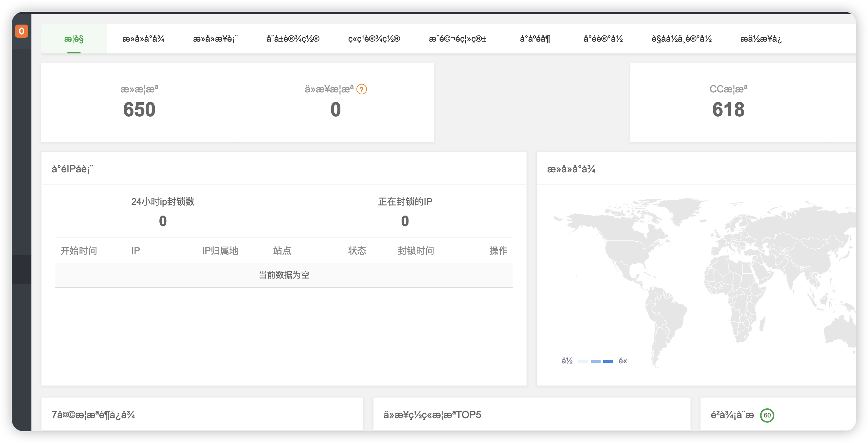
Task: Click the 24小时ip封锁数 label
Action: pos(163,202)
